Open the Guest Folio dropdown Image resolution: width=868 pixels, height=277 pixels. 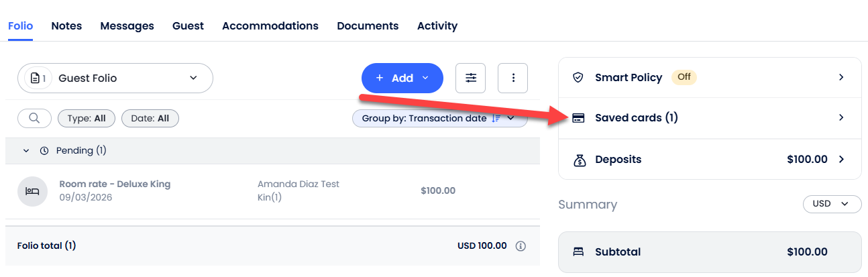pos(115,78)
